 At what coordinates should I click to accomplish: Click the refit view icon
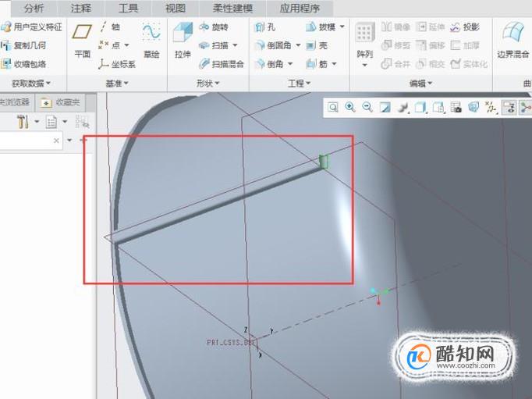coord(333,108)
